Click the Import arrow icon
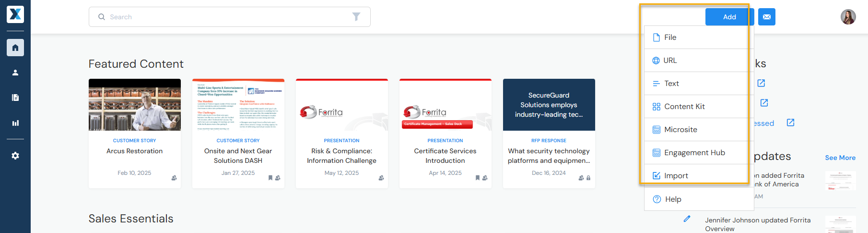Screen dimensions: 868x233 657,176
